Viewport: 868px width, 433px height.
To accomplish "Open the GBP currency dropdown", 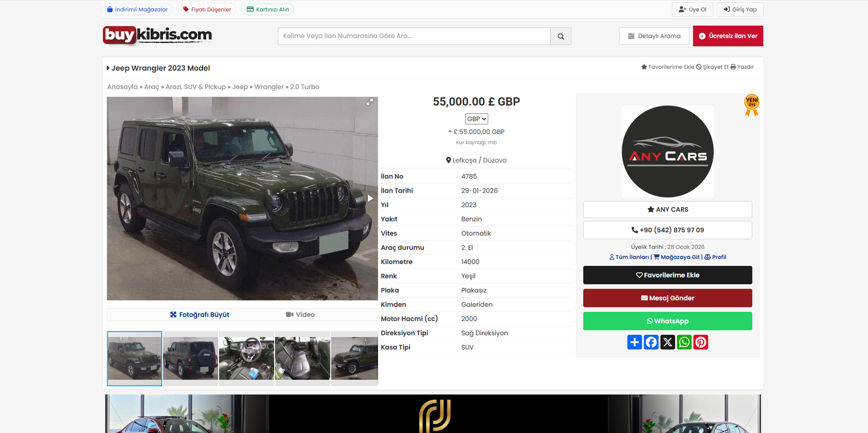I will coord(477,119).
